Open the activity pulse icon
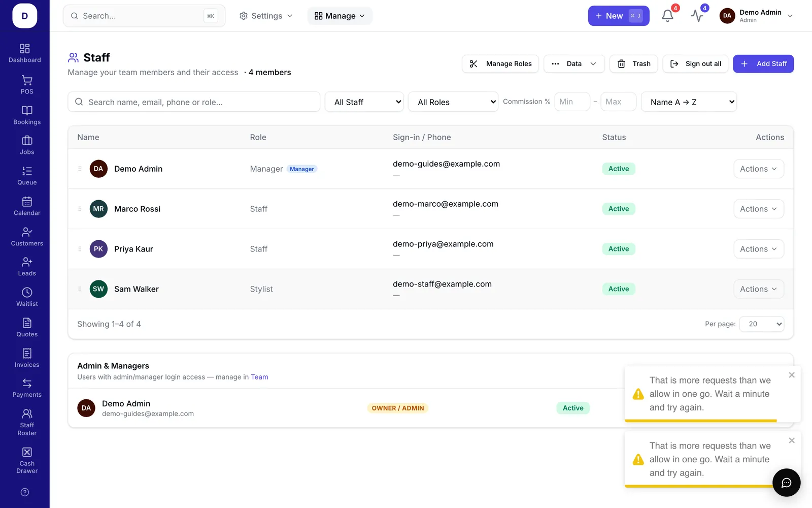 (697, 16)
